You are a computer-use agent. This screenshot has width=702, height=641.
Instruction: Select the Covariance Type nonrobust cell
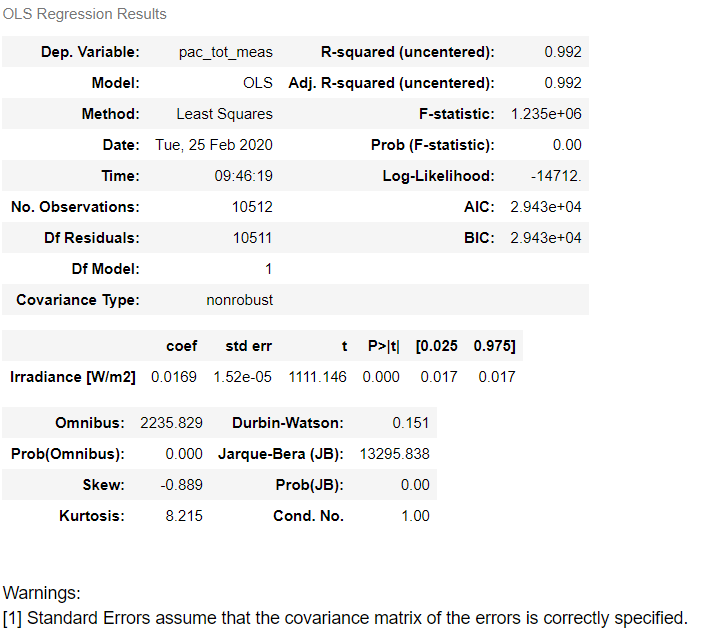(240, 300)
